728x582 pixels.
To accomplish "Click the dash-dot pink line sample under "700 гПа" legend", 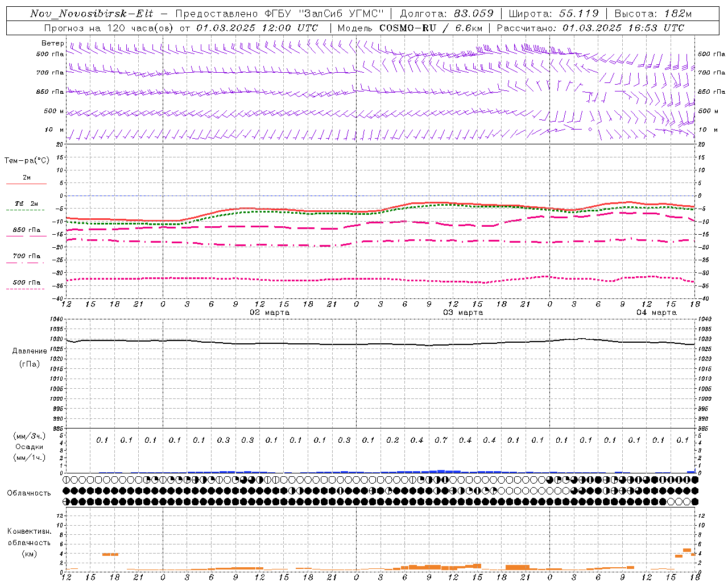I will pyautogui.click(x=25, y=263).
